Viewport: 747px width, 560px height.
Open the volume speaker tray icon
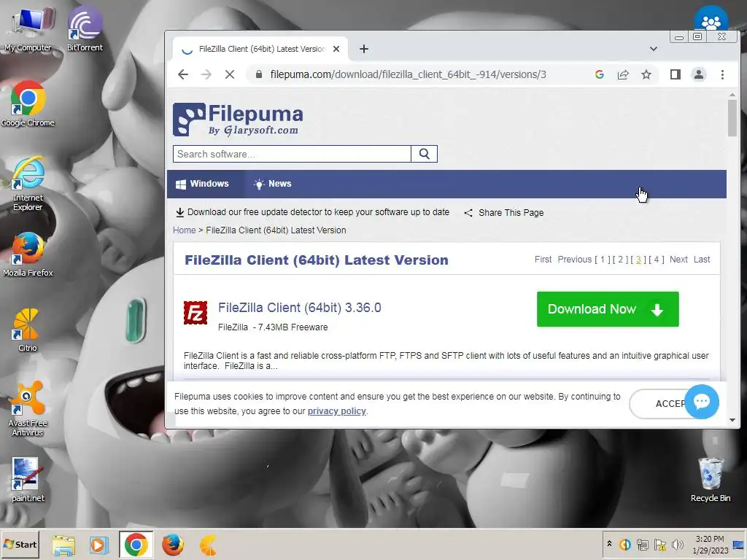677,544
